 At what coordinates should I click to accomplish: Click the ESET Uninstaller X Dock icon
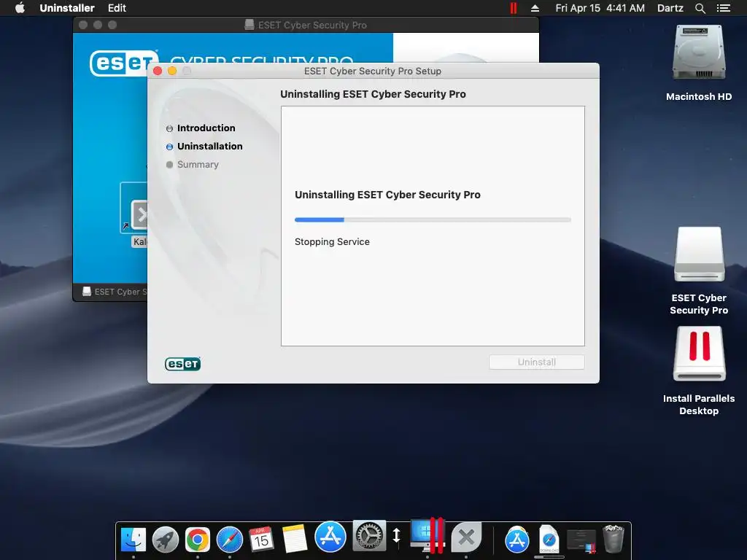(x=466, y=537)
